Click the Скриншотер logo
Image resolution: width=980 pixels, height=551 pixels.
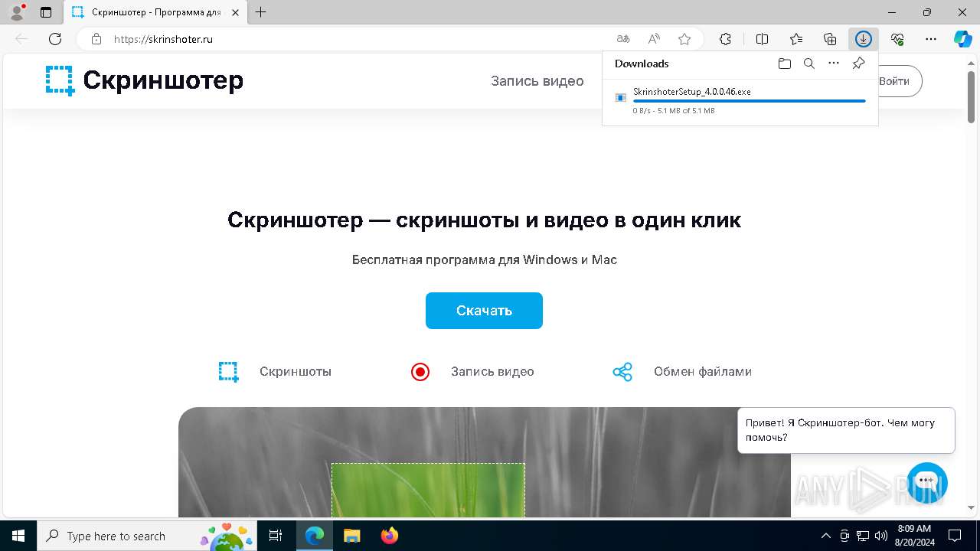145,80
